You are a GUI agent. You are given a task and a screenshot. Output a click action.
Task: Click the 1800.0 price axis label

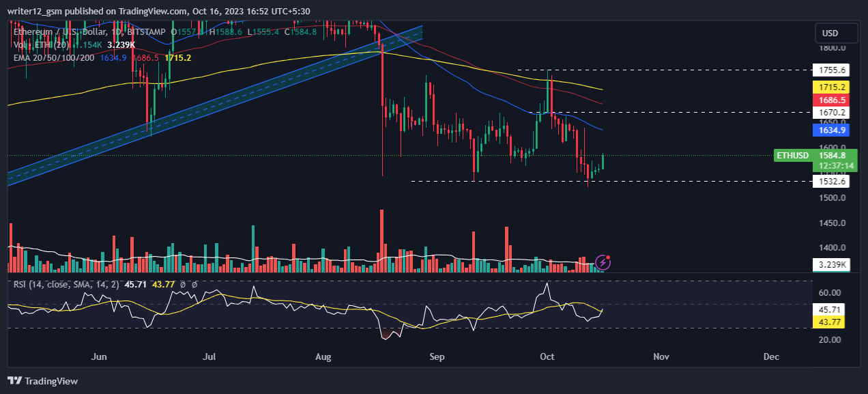833,48
